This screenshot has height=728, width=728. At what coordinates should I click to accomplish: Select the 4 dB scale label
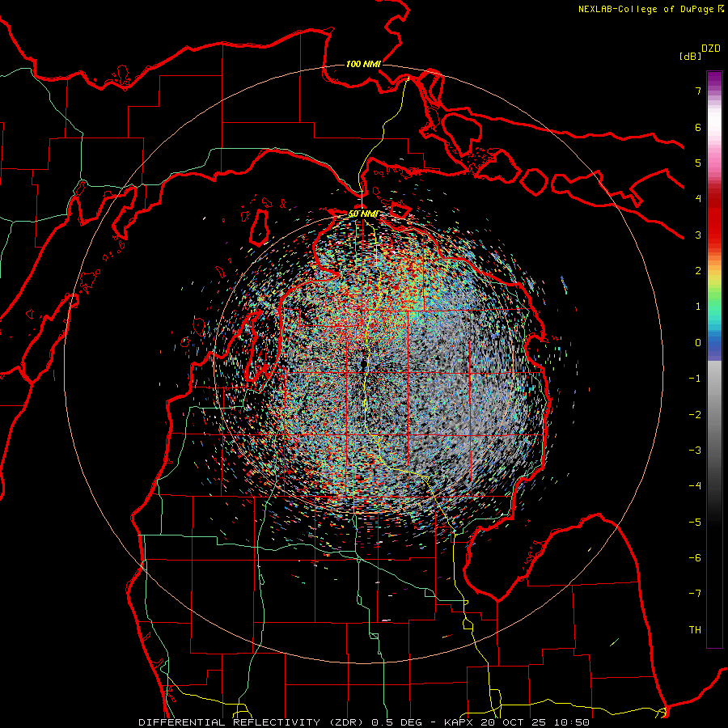click(698, 199)
